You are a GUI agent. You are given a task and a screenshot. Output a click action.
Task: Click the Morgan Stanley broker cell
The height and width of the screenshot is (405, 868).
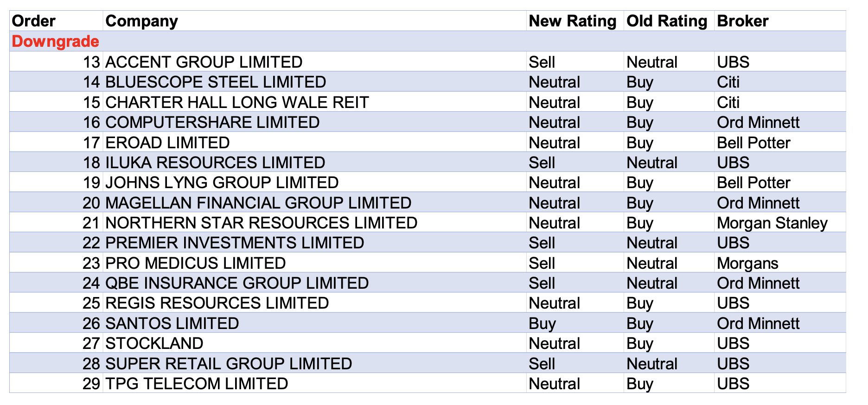(772, 223)
